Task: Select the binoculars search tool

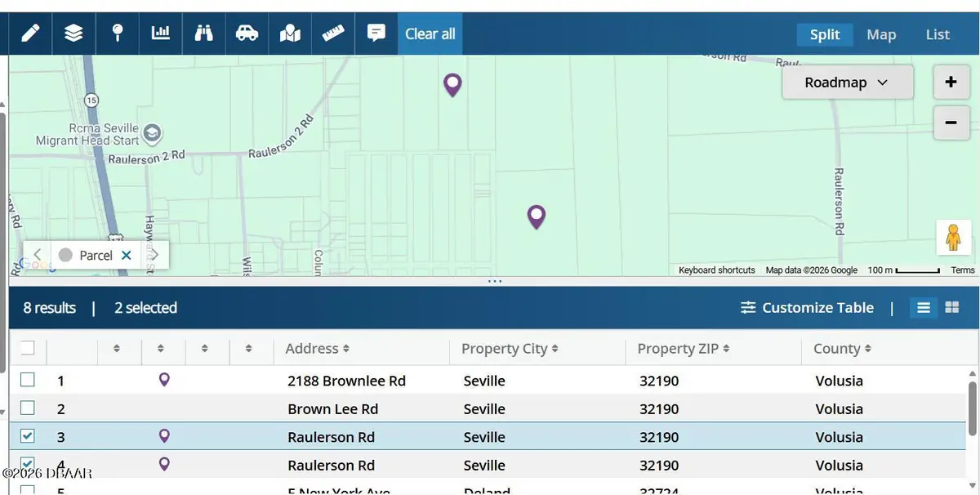Action: (x=203, y=33)
